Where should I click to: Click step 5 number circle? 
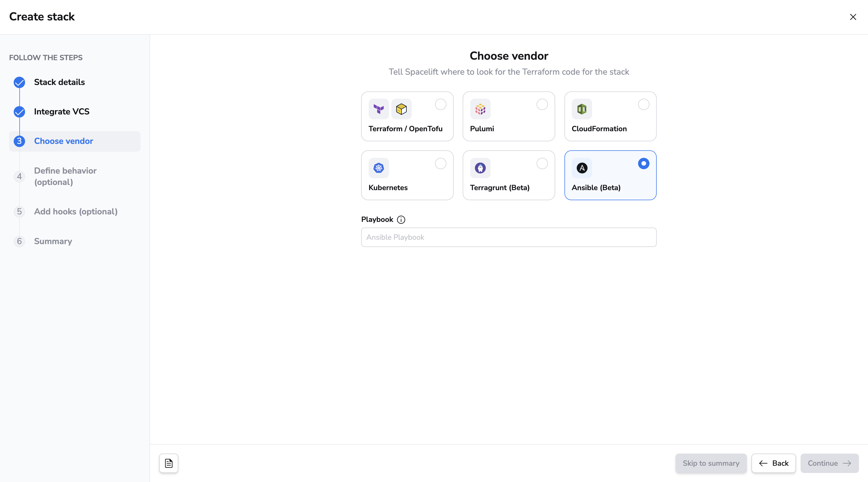click(19, 212)
